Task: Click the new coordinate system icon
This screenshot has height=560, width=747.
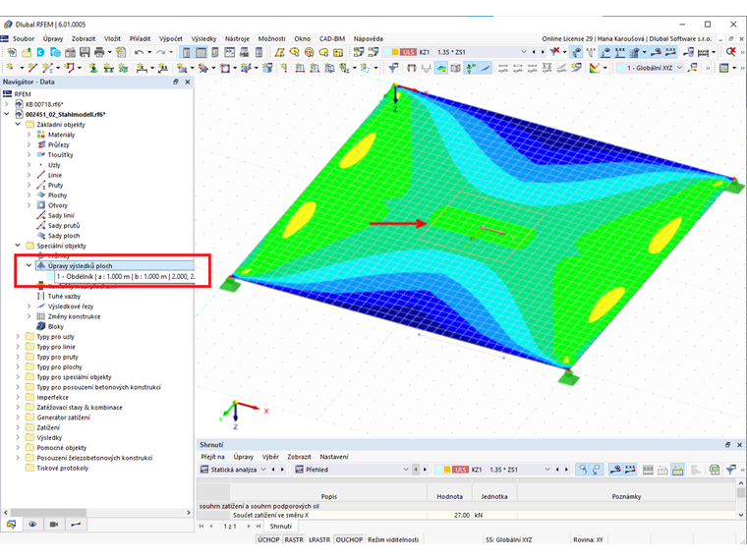Action: click(693, 68)
